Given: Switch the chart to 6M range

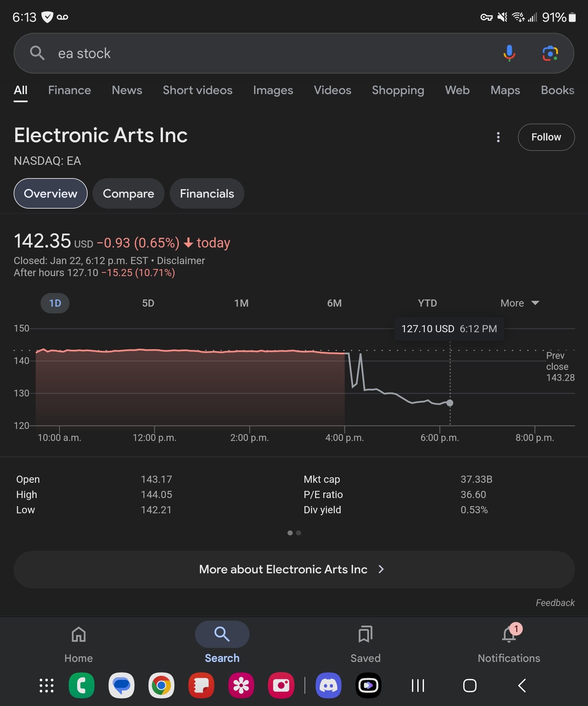Looking at the screenshot, I should coord(335,303).
